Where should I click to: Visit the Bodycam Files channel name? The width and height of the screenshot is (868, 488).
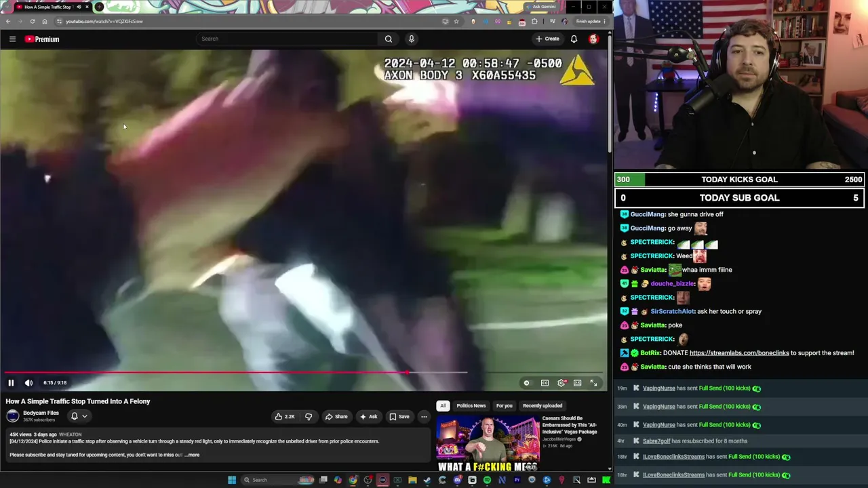[41, 413]
